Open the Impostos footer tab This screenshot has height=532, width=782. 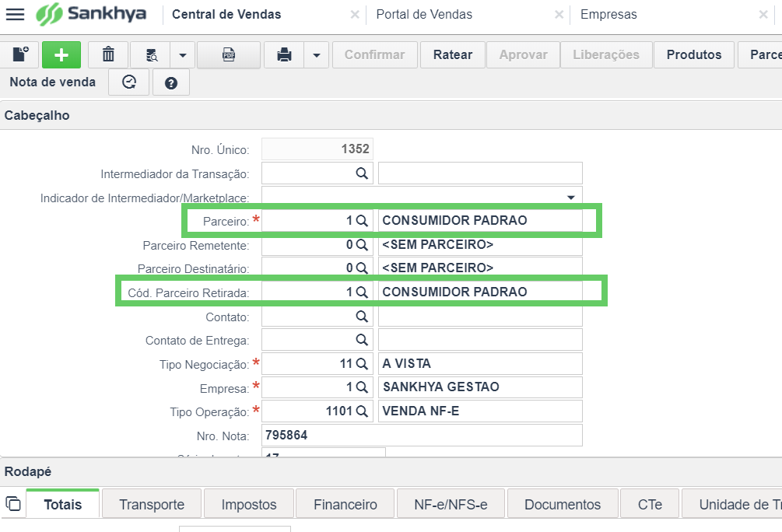coord(249,504)
